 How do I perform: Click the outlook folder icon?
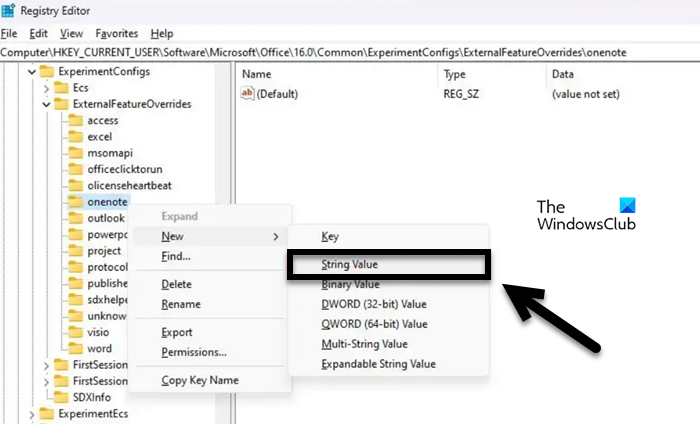[x=75, y=218]
